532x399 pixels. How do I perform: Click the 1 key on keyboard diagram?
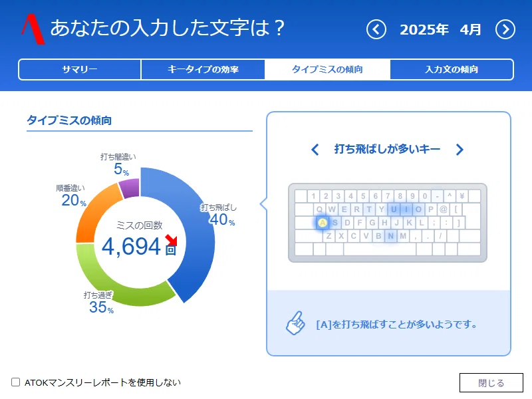pyautogui.click(x=313, y=196)
